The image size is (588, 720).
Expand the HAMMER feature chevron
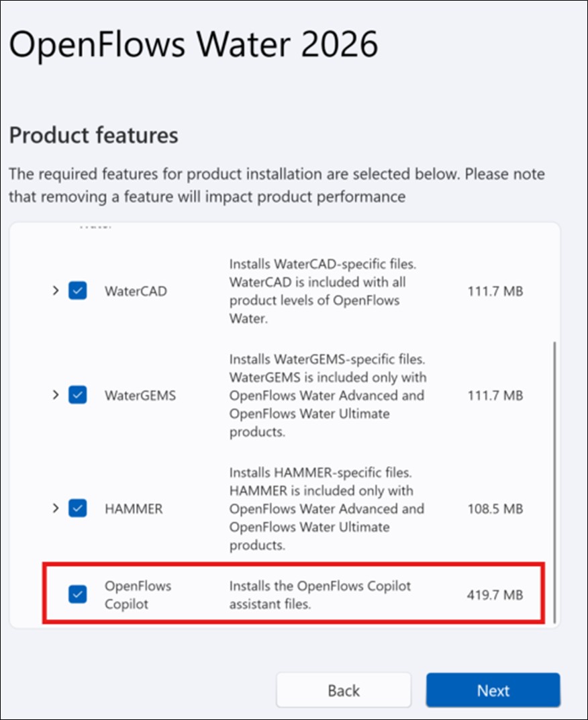[56, 508]
